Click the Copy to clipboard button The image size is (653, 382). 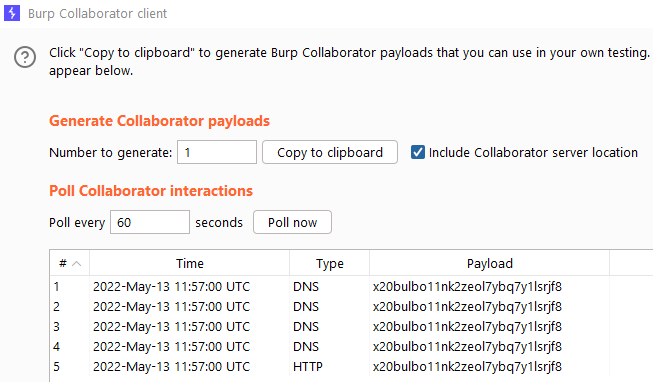point(330,152)
